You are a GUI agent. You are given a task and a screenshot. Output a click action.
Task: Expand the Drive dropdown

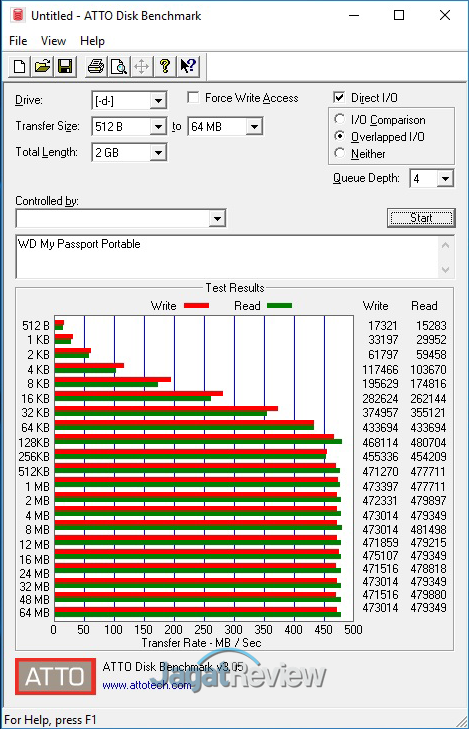tap(158, 100)
